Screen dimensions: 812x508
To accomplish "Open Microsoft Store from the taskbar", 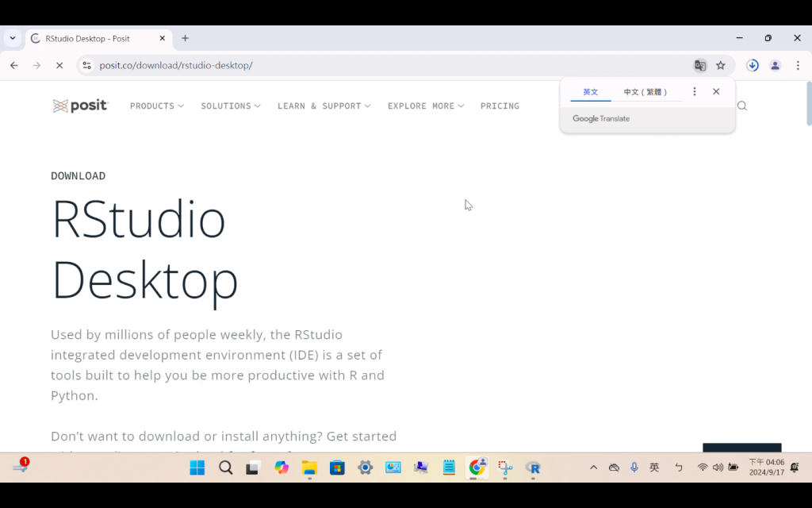I will 337,468.
